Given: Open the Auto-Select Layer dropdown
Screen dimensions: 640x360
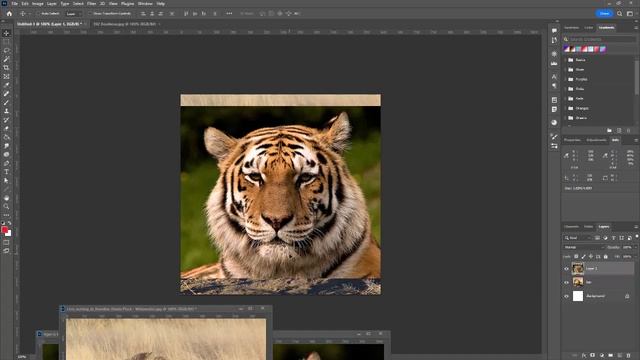Looking at the screenshot, I should (73, 13).
